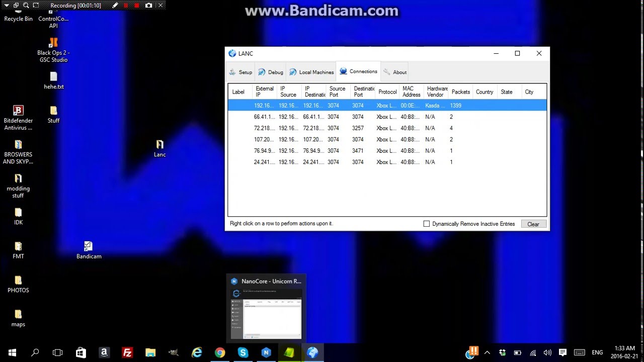This screenshot has width=644, height=362.
Task: Click the Bandicam magnifier find-window icon
Action: pyautogui.click(x=26, y=5)
